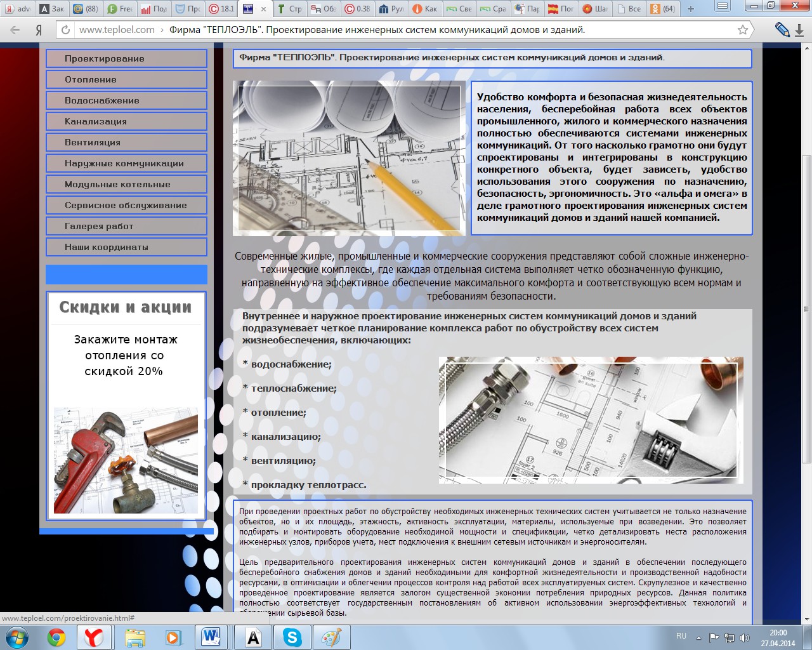Open the 'Галерея работ' page

pos(126,226)
